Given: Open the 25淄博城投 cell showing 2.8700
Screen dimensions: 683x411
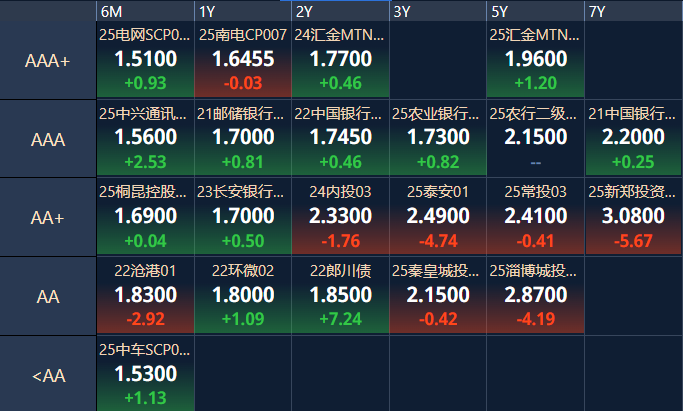Looking at the screenshot, I should click(x=535, y=296).
